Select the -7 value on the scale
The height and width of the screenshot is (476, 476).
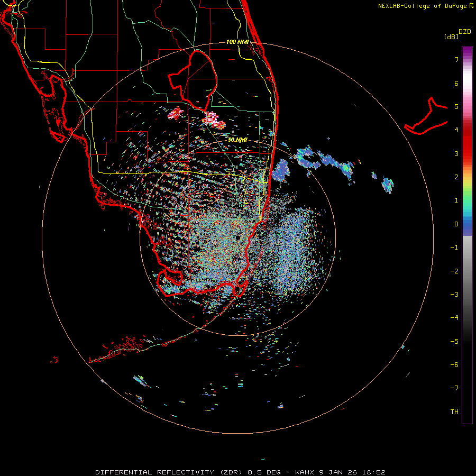click(454, 388)
